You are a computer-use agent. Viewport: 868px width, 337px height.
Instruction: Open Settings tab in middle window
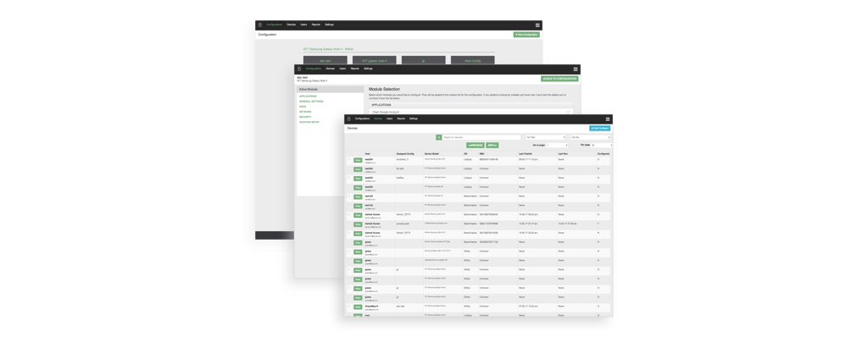click(x=368, y=69)
